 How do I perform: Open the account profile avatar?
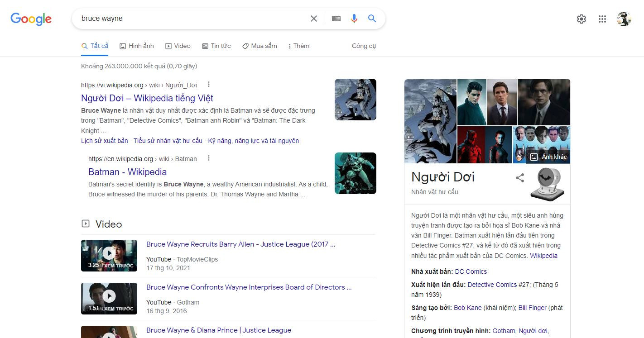[x=624, y=19]
